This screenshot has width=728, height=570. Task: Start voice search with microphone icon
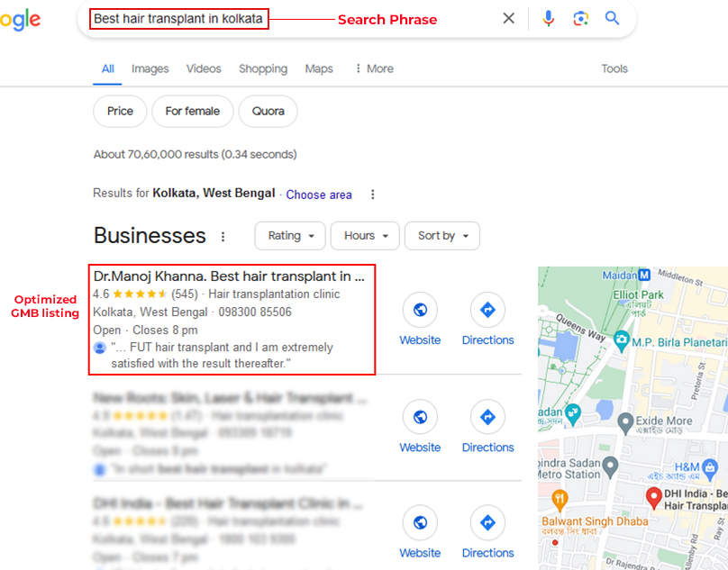tap(549, 19)
